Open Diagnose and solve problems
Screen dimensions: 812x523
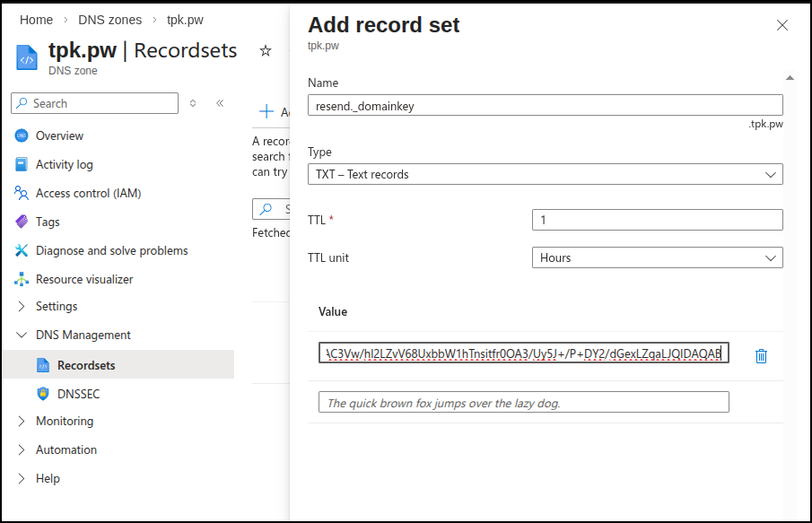point(111,251)
